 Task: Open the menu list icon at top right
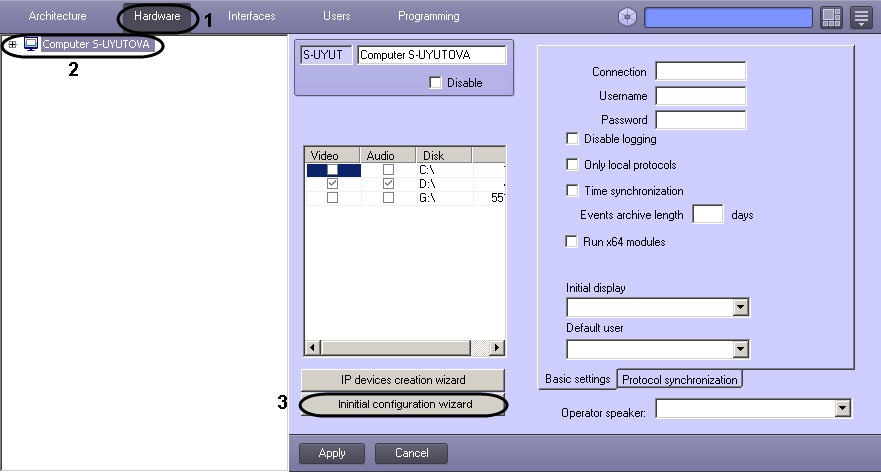pos(860,17)
